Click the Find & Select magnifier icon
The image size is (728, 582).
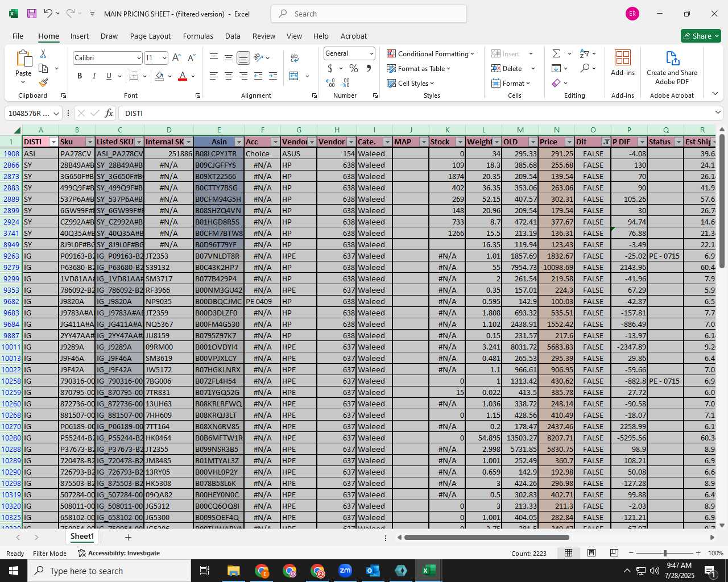585,68
